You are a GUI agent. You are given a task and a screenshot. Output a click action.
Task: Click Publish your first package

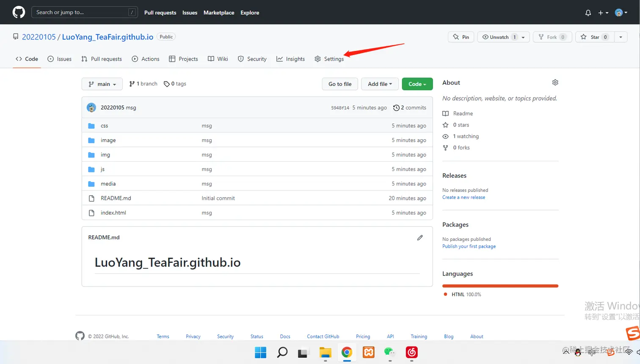[469, 246]
